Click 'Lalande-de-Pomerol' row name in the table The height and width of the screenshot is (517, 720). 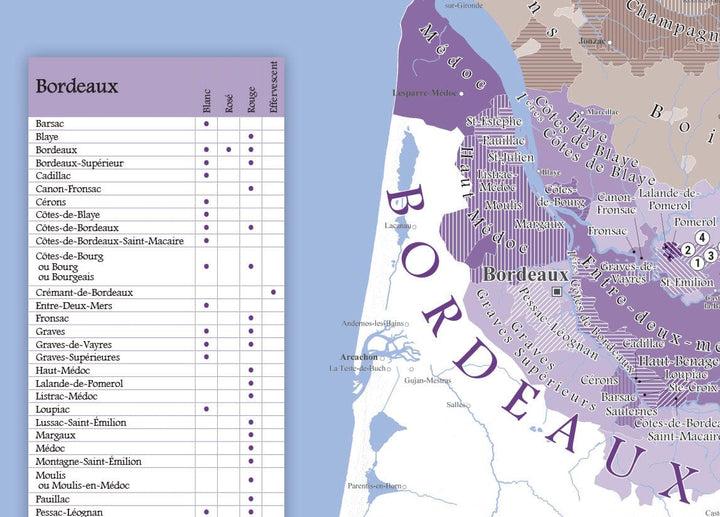point(79,383)
